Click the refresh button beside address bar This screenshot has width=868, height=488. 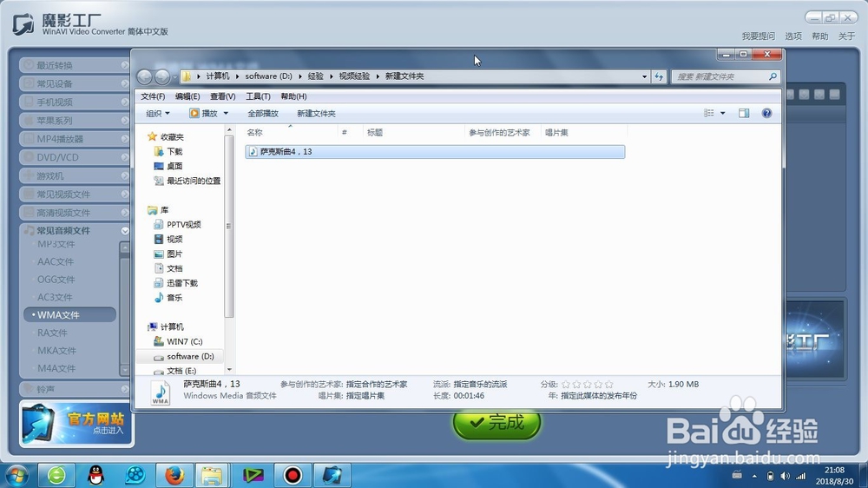tap(659, 76)
